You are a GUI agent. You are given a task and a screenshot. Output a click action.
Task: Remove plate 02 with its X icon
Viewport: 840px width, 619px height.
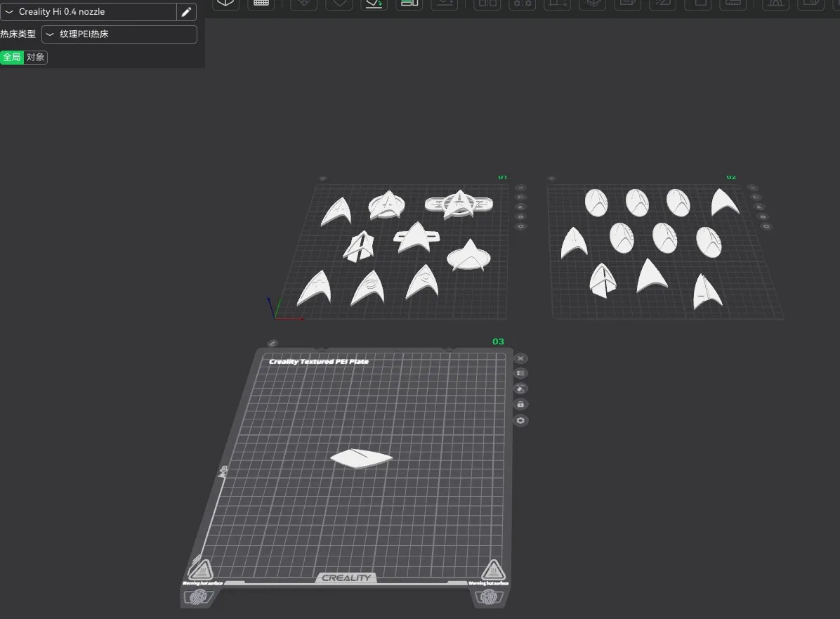753,188
